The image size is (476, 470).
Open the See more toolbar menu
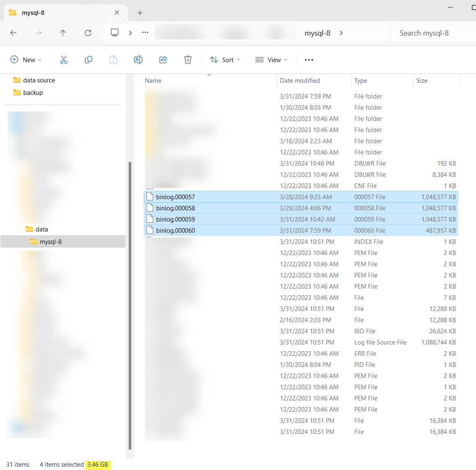pyautogui.click(x=309, y=60)
